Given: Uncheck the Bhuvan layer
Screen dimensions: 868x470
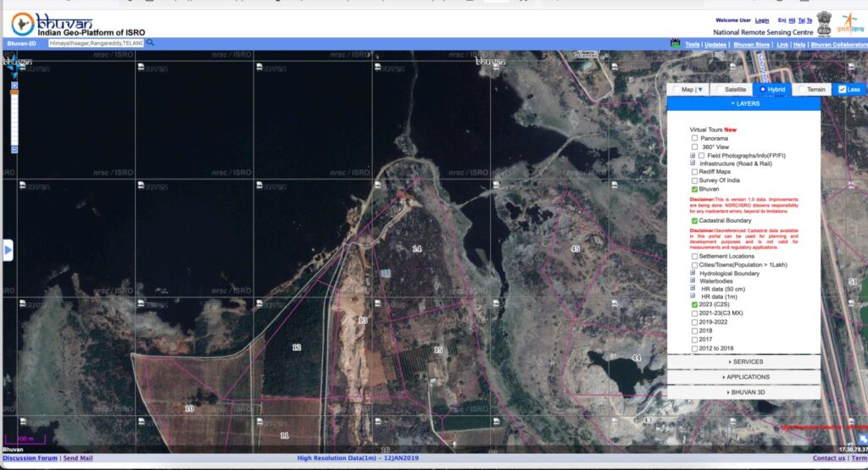Looking at the screenshot, I should click(694, 189).
